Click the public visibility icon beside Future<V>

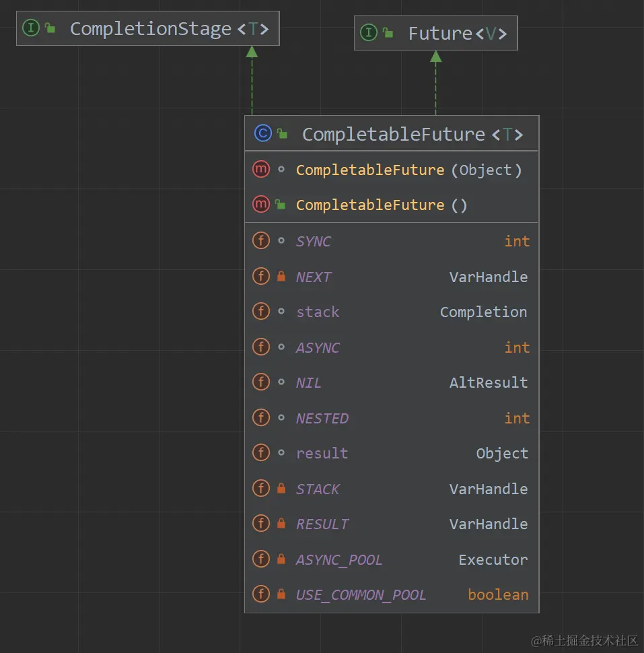(388, 32)
